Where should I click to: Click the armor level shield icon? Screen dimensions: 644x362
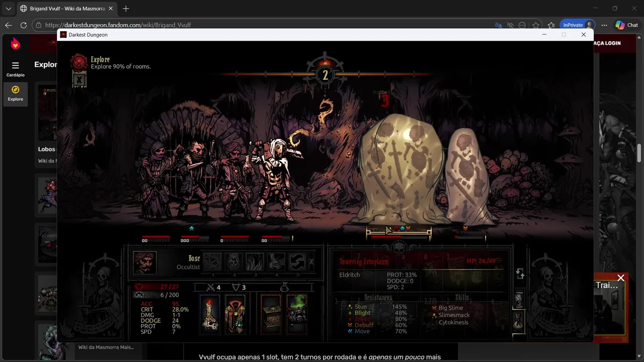(x=235, y=288)
